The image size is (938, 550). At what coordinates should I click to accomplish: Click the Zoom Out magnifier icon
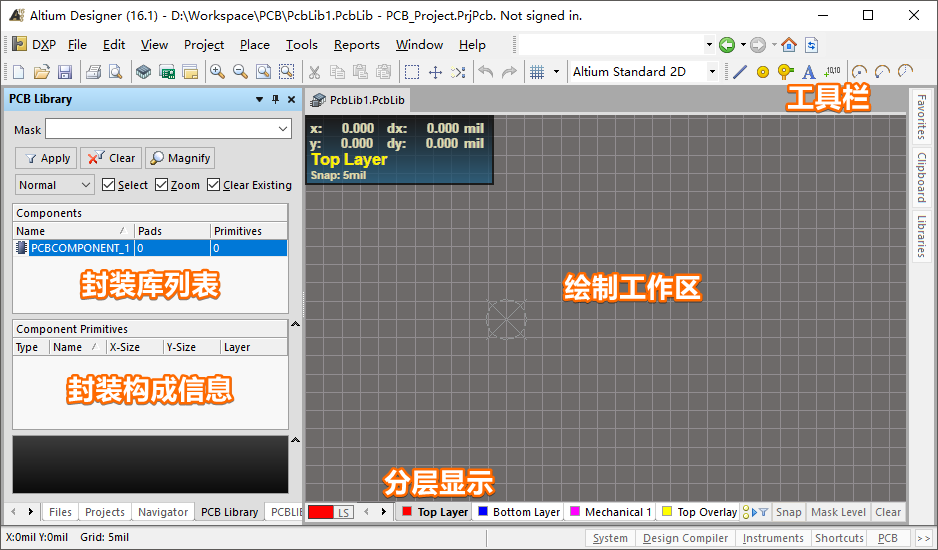pos(240,72)
